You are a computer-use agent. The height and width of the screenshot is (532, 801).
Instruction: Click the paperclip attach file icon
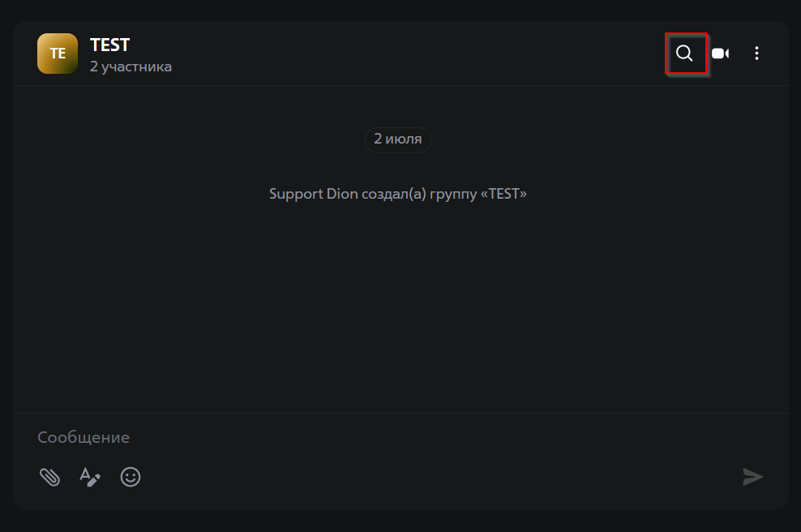click(x=49, y=477)
